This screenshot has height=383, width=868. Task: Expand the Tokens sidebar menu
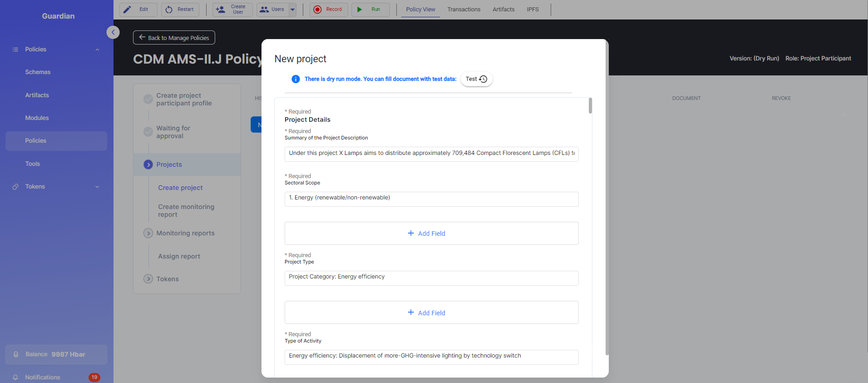coord(97,187)
